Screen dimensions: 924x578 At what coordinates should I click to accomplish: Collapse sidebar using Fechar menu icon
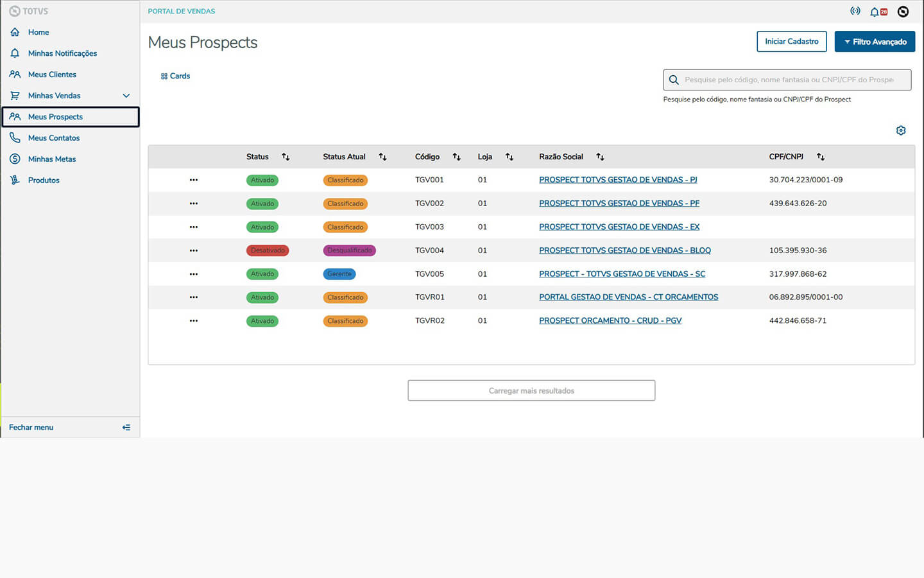tap(126, 428)
